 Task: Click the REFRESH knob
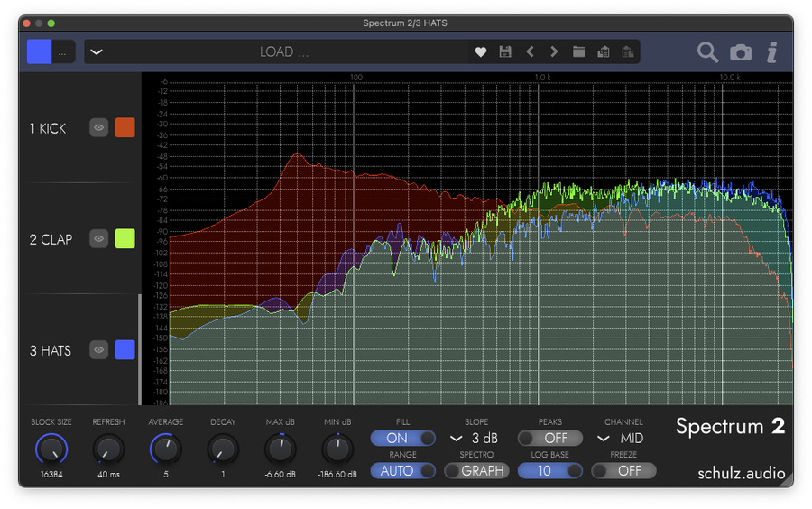click(109, 449)
